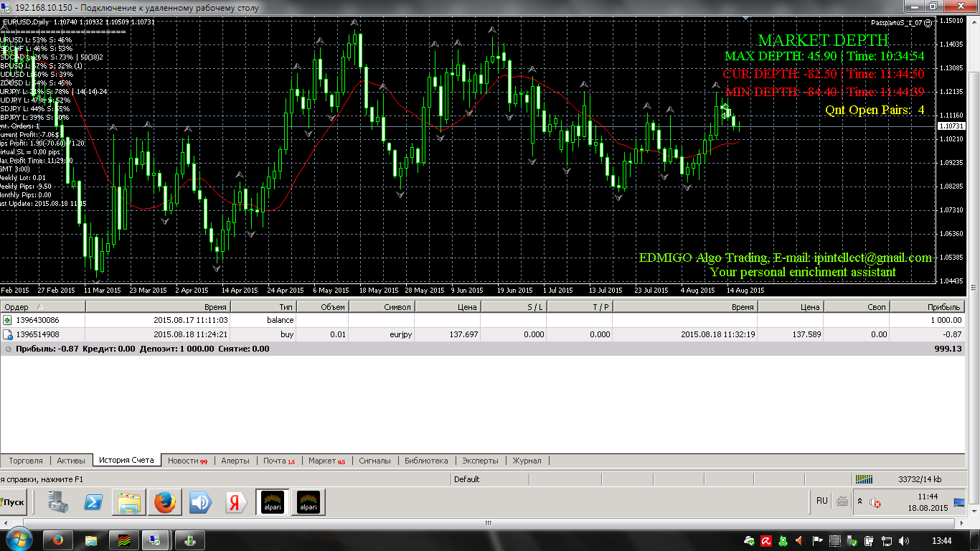Sort history by Прибыль column header

(x=928, y=306)
